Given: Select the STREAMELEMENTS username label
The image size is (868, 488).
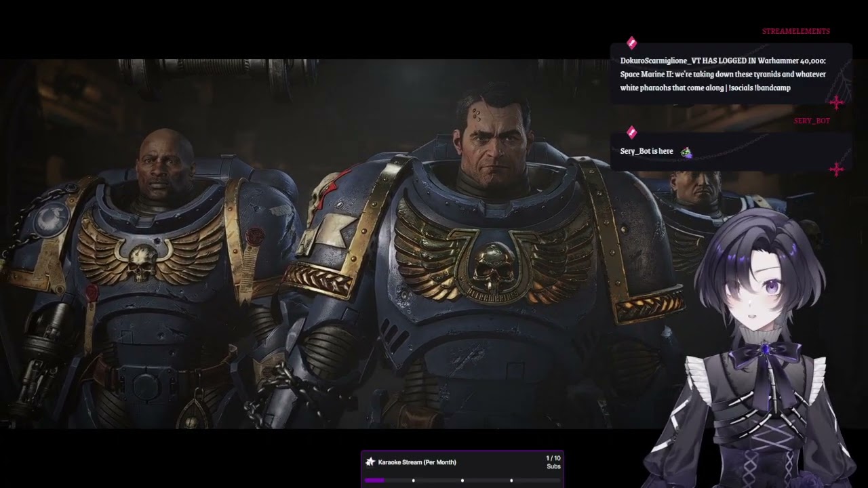Looking at the screenshot, I should coord(796,32).
